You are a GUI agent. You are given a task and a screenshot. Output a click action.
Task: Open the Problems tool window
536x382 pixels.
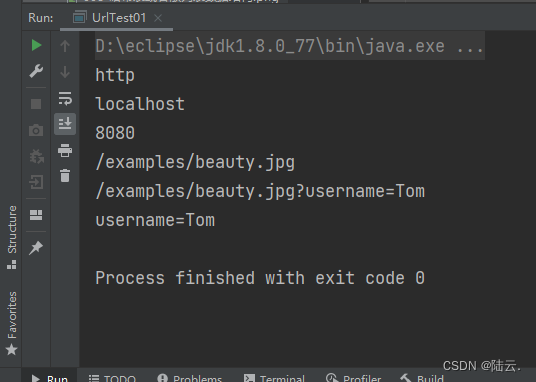pyautogui.click(x=189, y=378)
